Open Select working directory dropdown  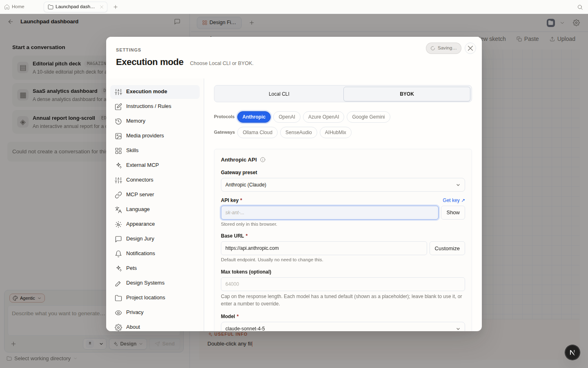[x=42, y=359]
